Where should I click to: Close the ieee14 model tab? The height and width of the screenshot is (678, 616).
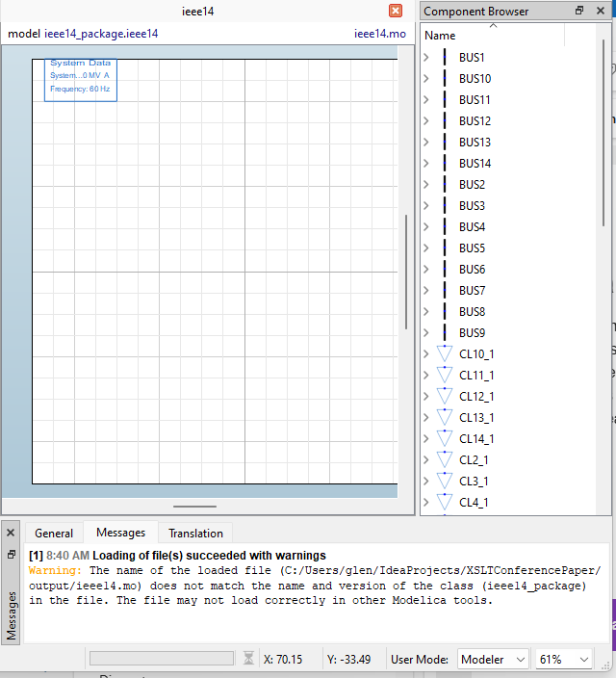395,11
